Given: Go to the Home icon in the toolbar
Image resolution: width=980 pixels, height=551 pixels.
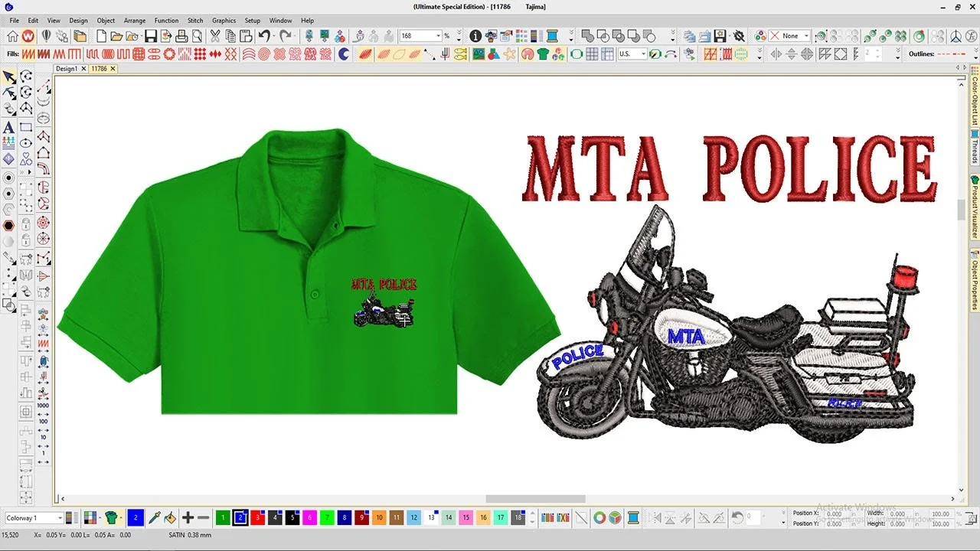Looking at the screenshot, I should pos(12,36).
